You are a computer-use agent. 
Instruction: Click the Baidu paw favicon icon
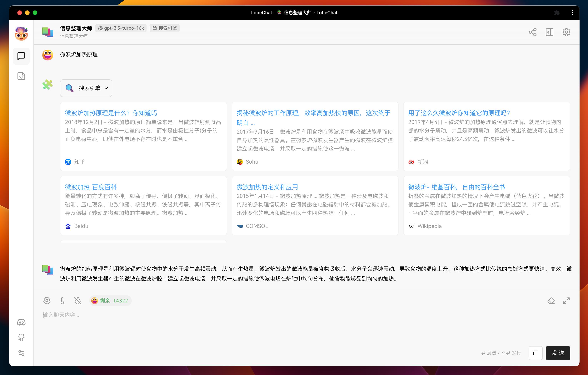(x=68, y=226)
